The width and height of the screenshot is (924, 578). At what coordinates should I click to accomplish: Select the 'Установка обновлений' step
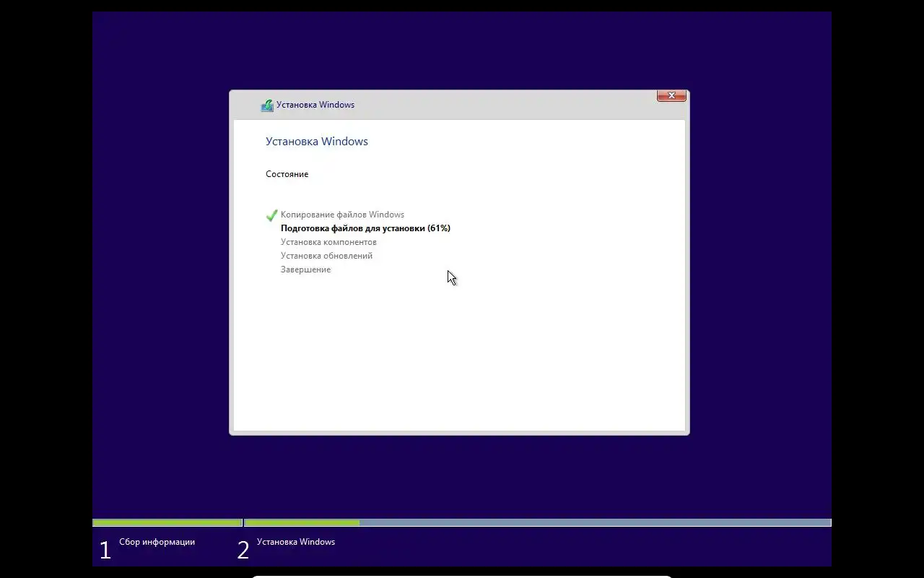[x=326, y=256]
